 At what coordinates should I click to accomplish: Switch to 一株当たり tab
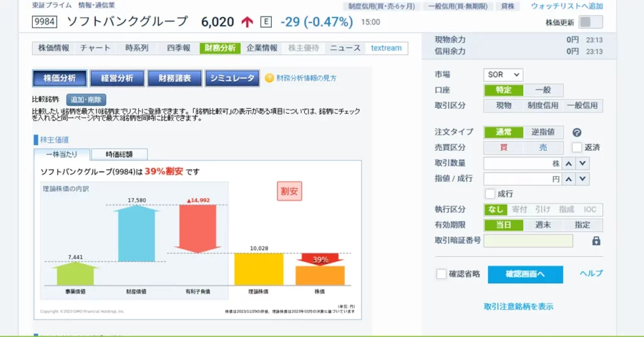click(x=62, y=154)
